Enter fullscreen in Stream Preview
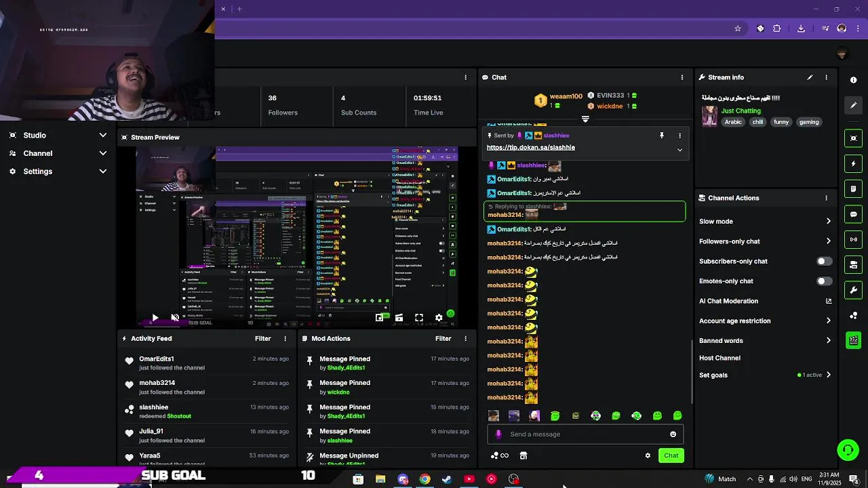The height and width of the screenshot is (488, 868). tap(419, 317)
